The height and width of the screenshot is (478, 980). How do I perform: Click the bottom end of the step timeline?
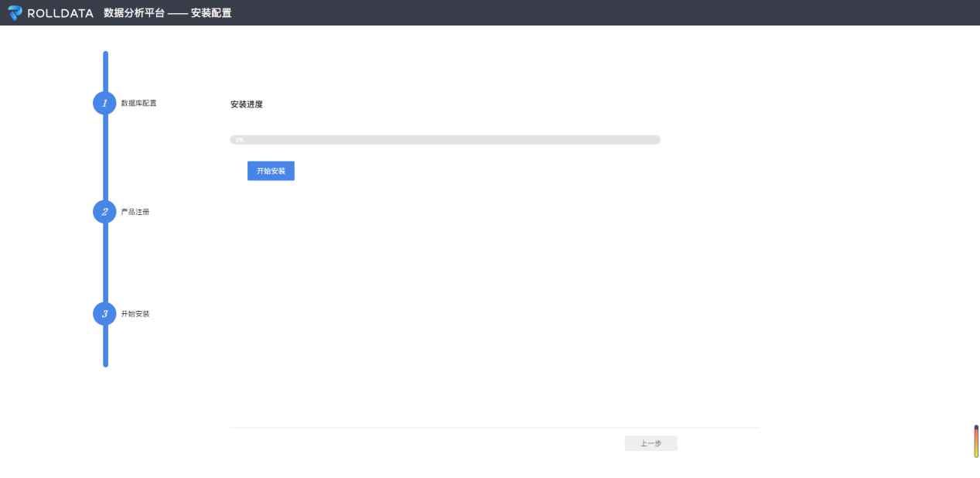pos(106,364)
